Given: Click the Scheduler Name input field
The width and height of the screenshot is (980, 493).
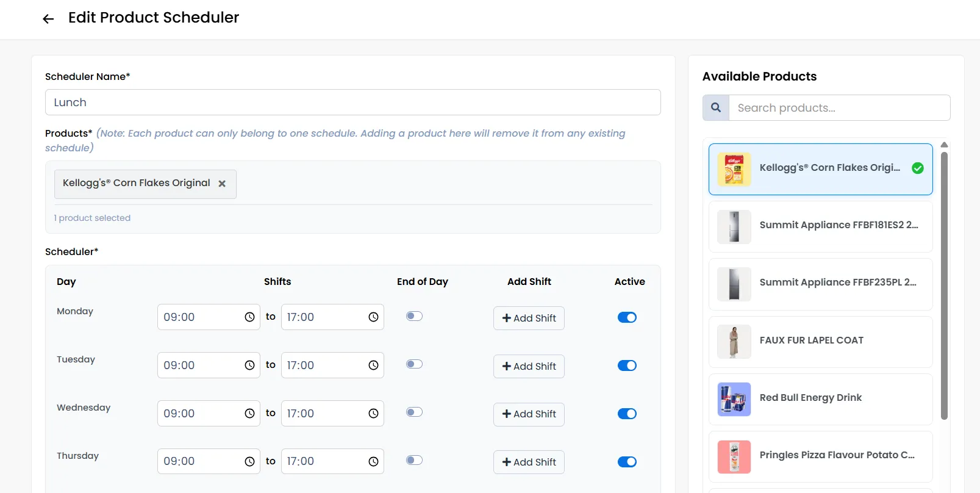Looking at the screenshot, I should [x=353, y=103].
